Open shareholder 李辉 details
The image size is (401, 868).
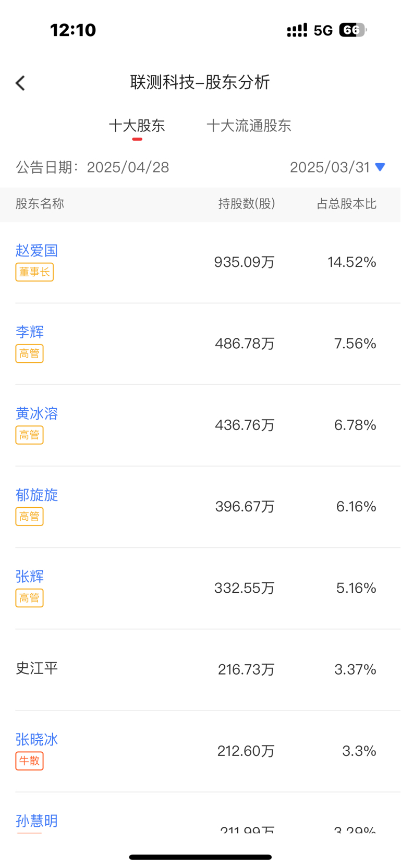click(30, 332)
